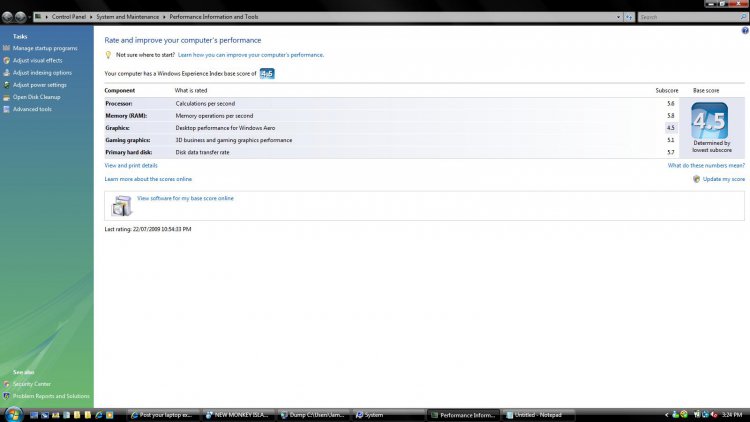Switch to Untitled - Notepad taskbar button

(x=538, y=415)
